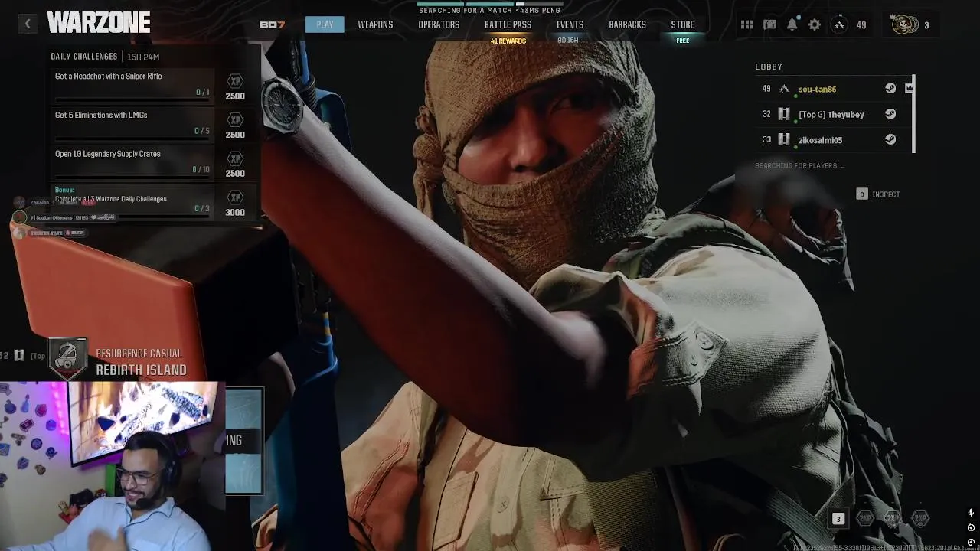Click the Supply Crates challenge progress bar

click(132, 177)
